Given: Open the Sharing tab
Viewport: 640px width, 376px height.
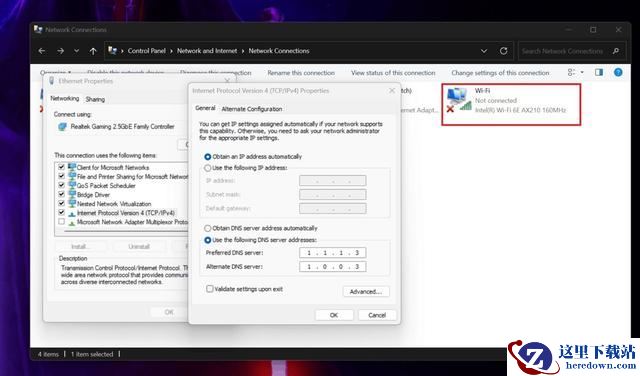Looking at the screenshot, I should (x=95, y=99).
